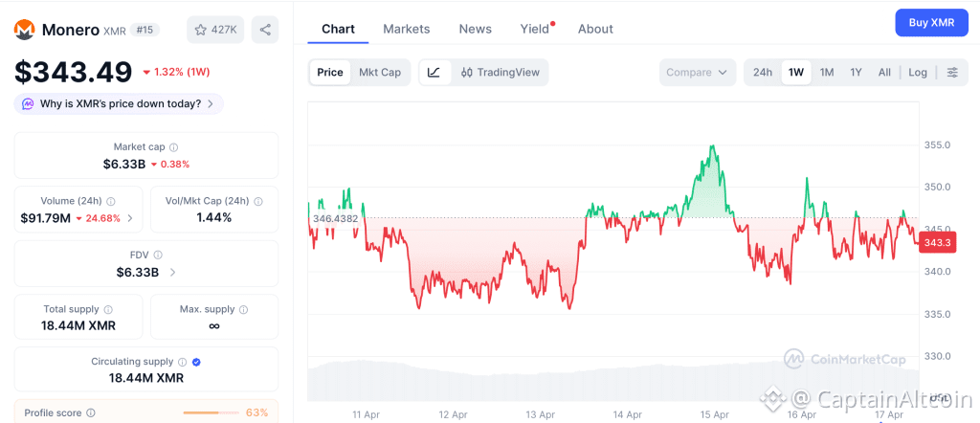Open the chart settings sliders icon
The image size is (980, 423).
tap(951, 73)
